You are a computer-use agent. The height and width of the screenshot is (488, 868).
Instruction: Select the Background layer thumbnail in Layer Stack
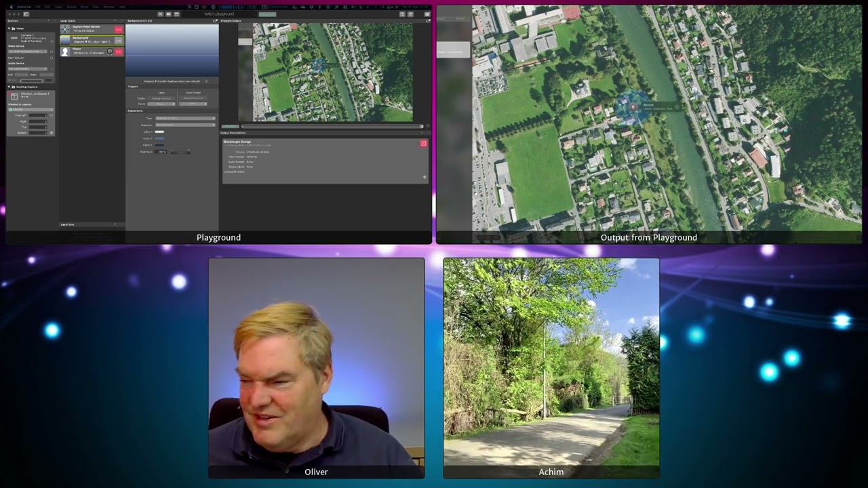coord(65,41)
